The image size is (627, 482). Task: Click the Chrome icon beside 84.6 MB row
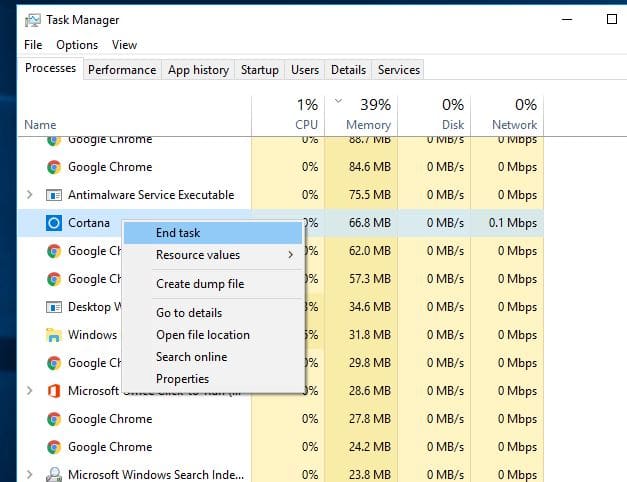coord(54,167)
